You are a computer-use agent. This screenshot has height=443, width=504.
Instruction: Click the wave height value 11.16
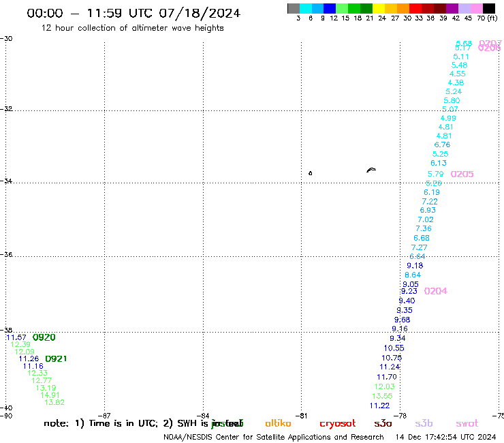(33, 366)
